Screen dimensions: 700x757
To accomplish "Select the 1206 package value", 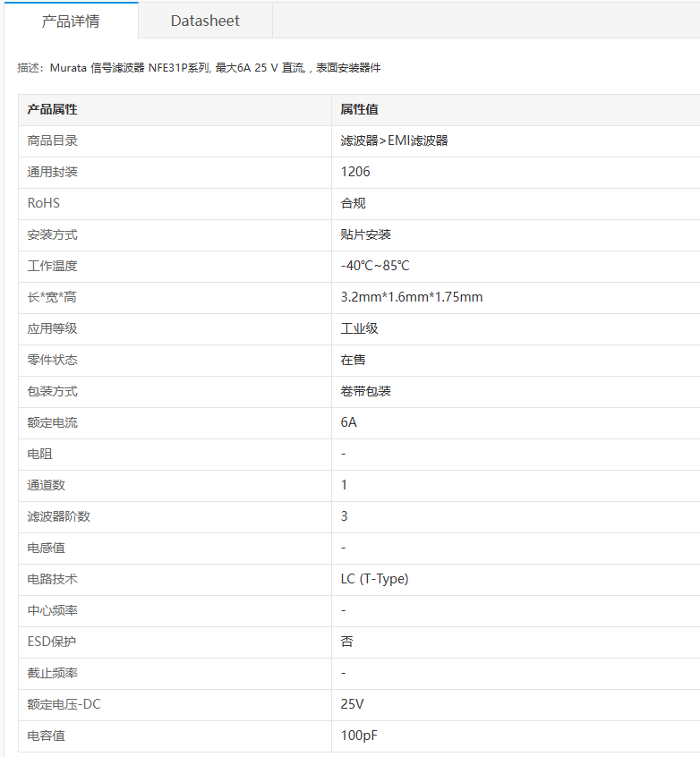I will click(355, 172).
